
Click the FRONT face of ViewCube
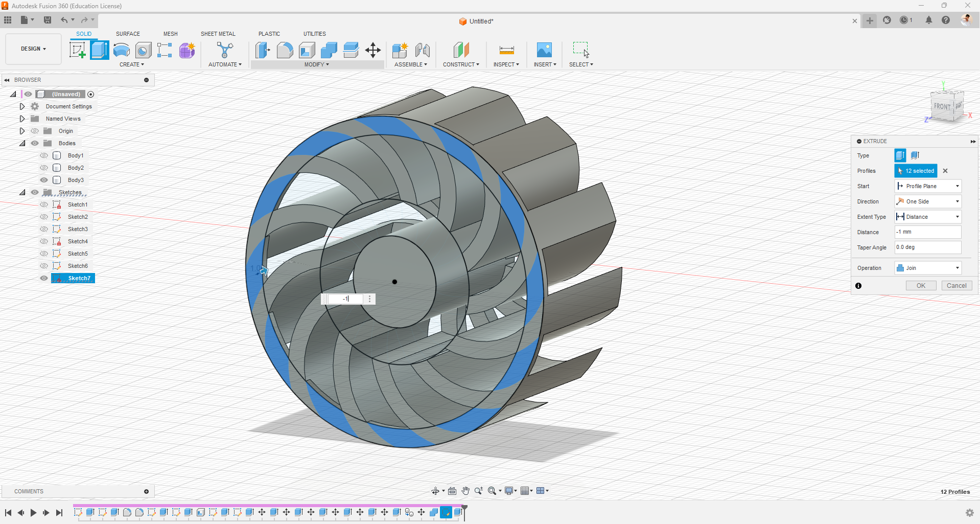point(942,107)
